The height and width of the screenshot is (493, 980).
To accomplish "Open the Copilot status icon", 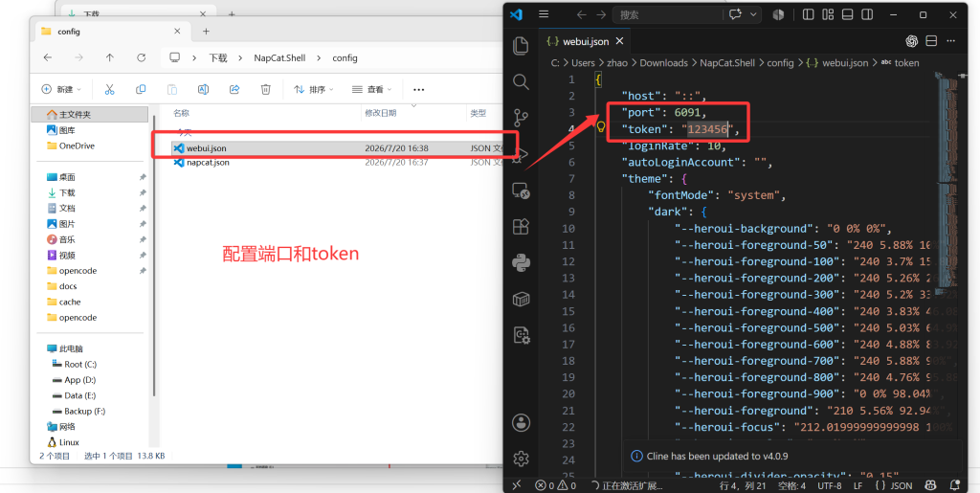I will coord(930,485).
